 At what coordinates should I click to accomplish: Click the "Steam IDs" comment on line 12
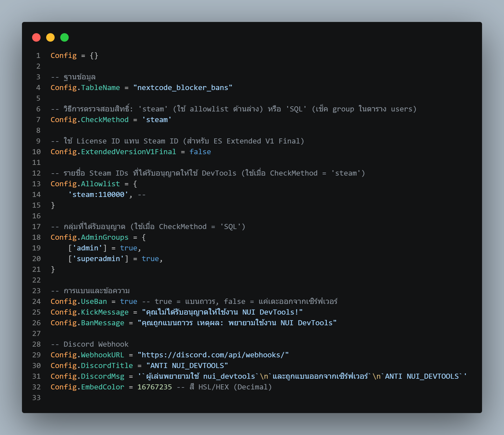tap(208, 173)
